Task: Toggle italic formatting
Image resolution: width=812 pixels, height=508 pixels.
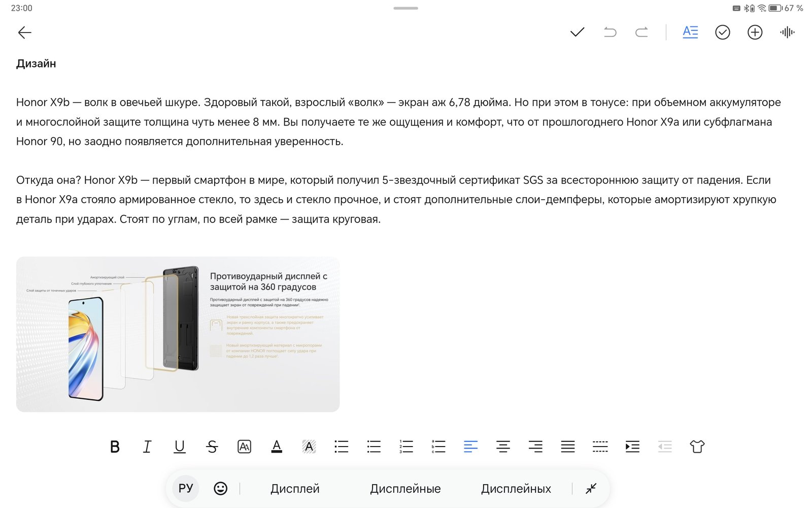Action: pyautogui.click(x=147, y=447)
